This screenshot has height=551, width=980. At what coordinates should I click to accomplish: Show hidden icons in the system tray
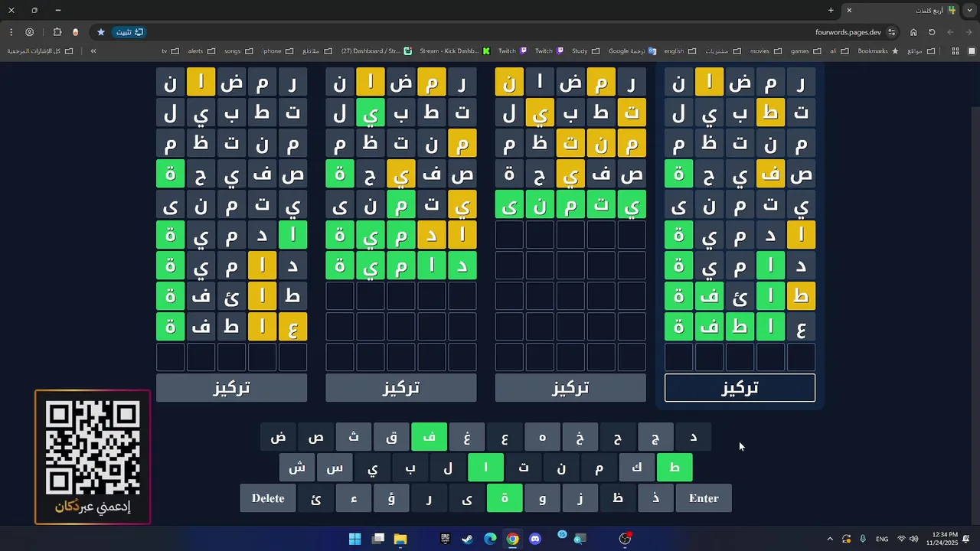click(x=830, y=539)
